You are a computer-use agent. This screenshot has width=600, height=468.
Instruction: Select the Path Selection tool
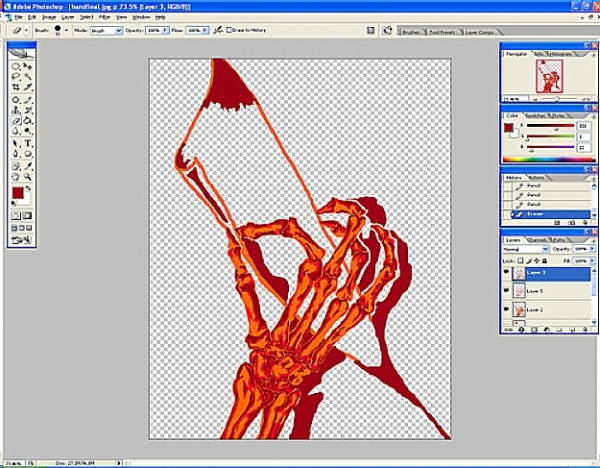click(16, 144)
